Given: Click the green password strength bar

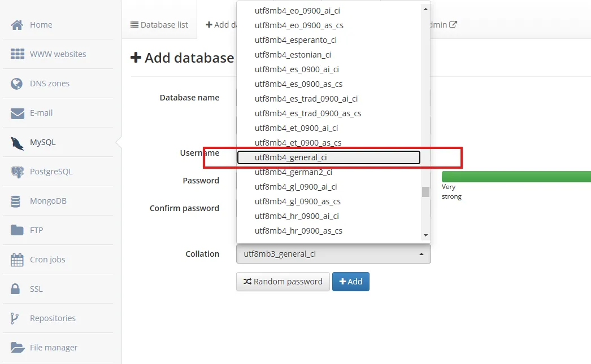Looking at the screenshot, I should 515,177.
